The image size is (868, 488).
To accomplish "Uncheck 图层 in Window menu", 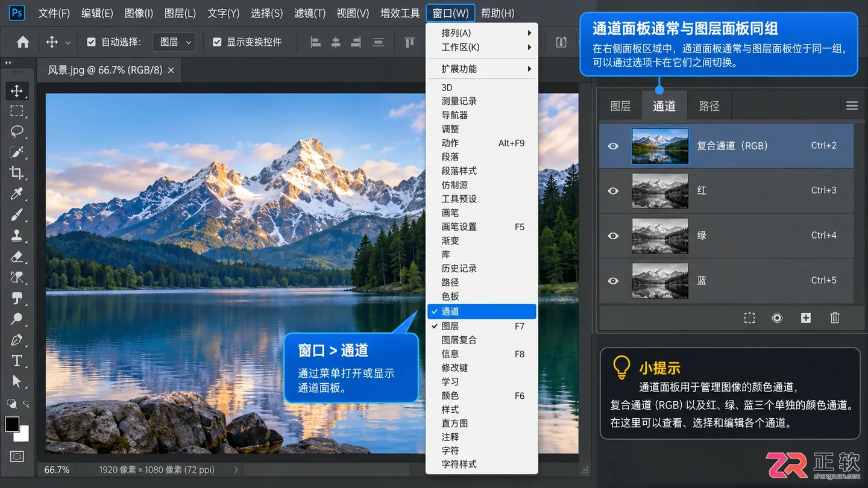I will pos(482,326).
